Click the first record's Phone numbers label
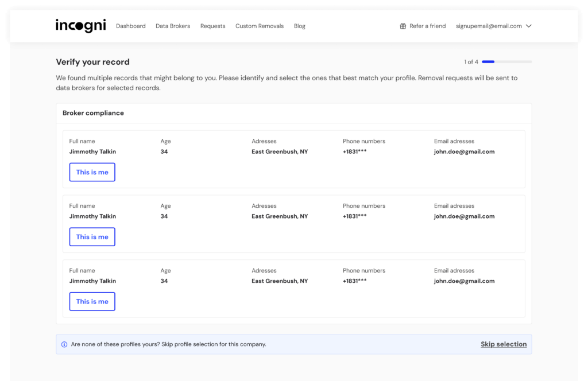This screenshot has height=381, width=588. point(364,141)
